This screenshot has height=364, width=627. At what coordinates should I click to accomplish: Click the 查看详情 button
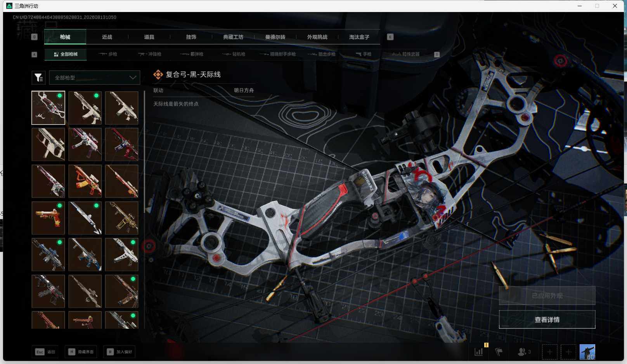(x=547, y=319)
